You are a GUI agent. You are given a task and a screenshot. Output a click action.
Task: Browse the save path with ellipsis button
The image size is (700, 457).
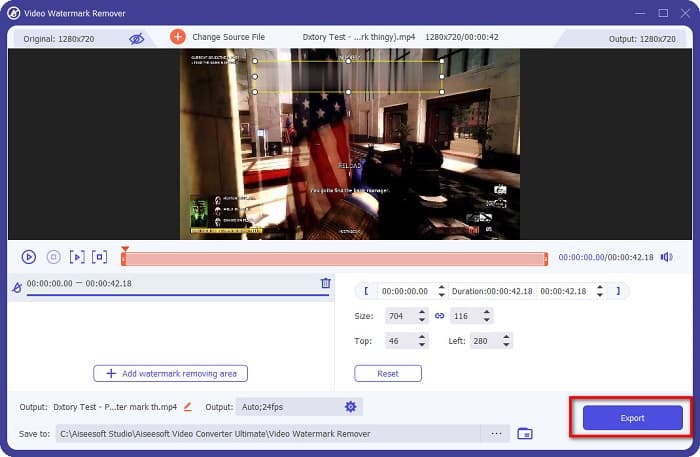496,434
